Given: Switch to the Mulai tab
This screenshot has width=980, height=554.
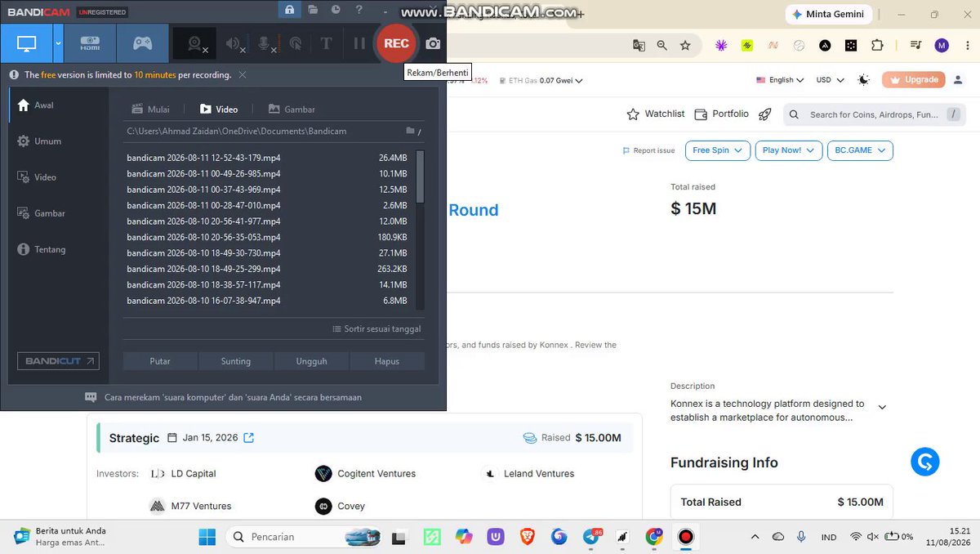Looking at the screenshot, I should 150,109.
